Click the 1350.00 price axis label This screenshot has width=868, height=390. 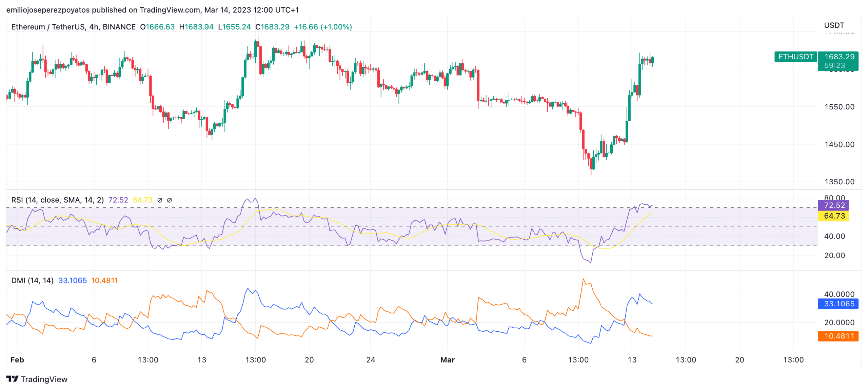839,182
